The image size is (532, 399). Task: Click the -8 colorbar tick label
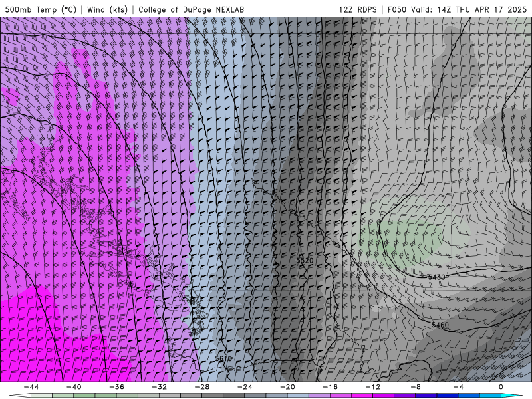(416, 387)
